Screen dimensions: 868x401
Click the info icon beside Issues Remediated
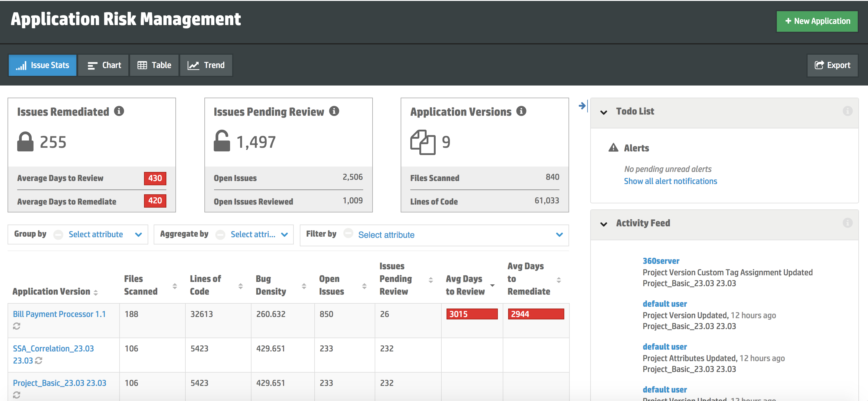click(x=119, y=111)
